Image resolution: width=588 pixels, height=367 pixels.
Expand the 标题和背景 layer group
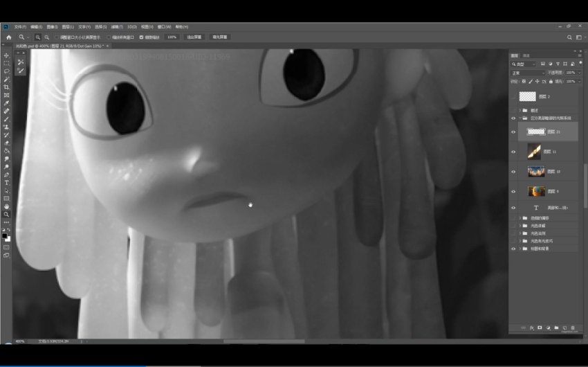520,249
